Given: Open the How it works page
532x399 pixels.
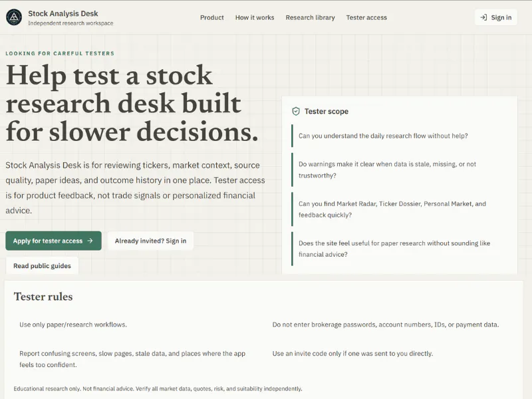Looking at the screenshot, I should click(255, 17).
